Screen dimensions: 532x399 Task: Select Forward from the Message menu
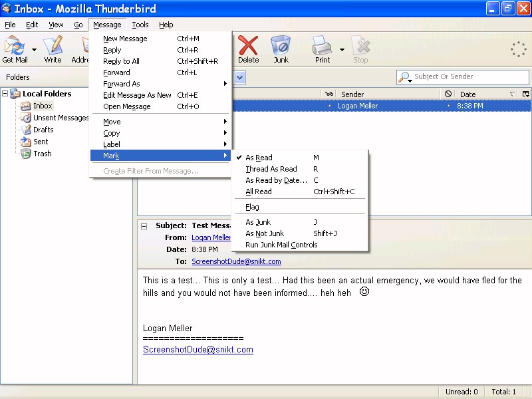(161, 72)
